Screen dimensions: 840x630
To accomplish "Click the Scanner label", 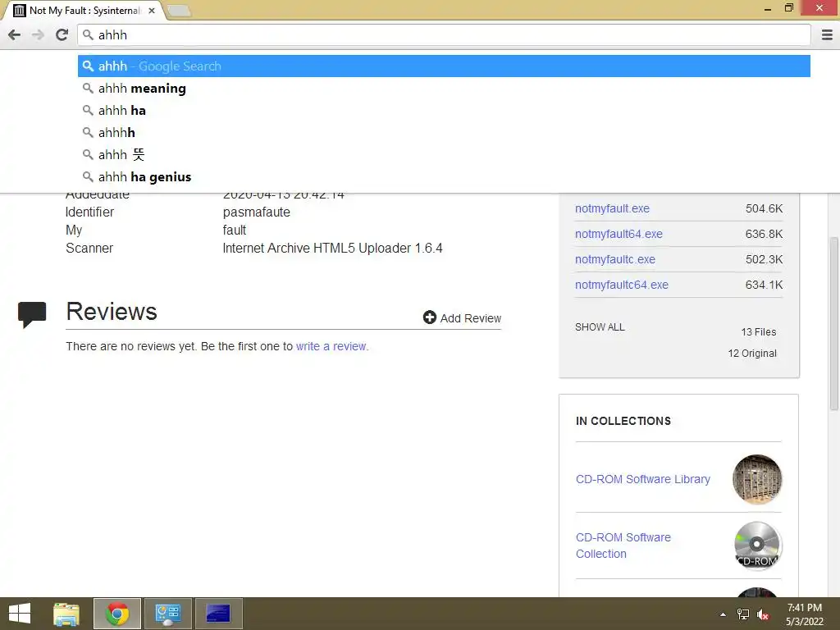I will click(x=89, y=248).
